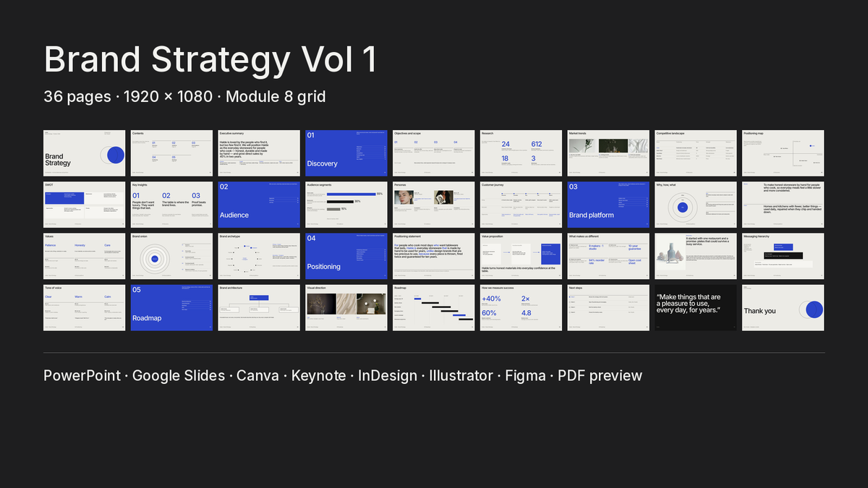Select the blue 04 Positioning section slide
This screenshot has width=868, height=488.
pos(346,256)
